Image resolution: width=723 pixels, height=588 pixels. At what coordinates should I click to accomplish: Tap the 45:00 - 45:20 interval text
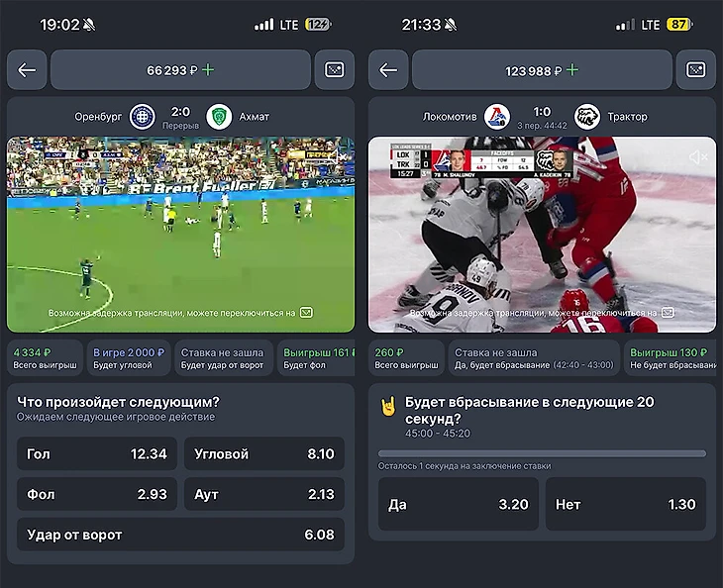438,434
